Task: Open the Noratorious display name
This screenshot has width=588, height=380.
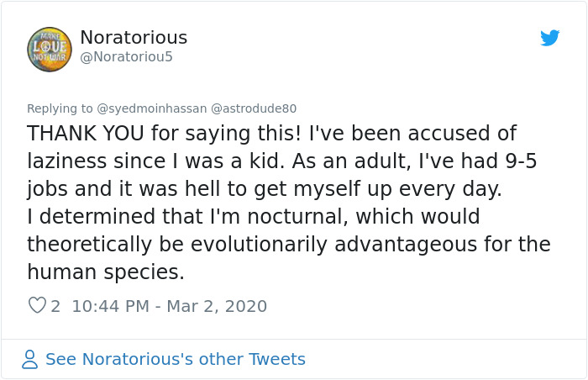Action: [134, 38]
